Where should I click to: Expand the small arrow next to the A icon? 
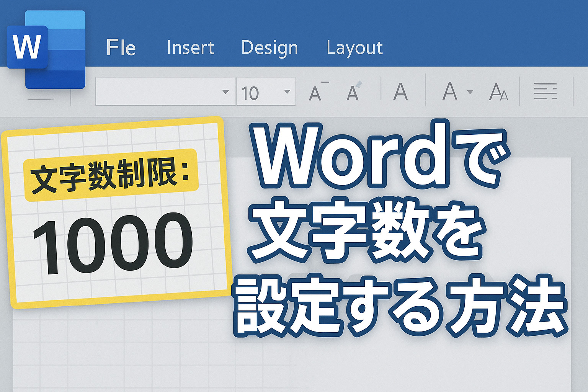pos(470,92)
